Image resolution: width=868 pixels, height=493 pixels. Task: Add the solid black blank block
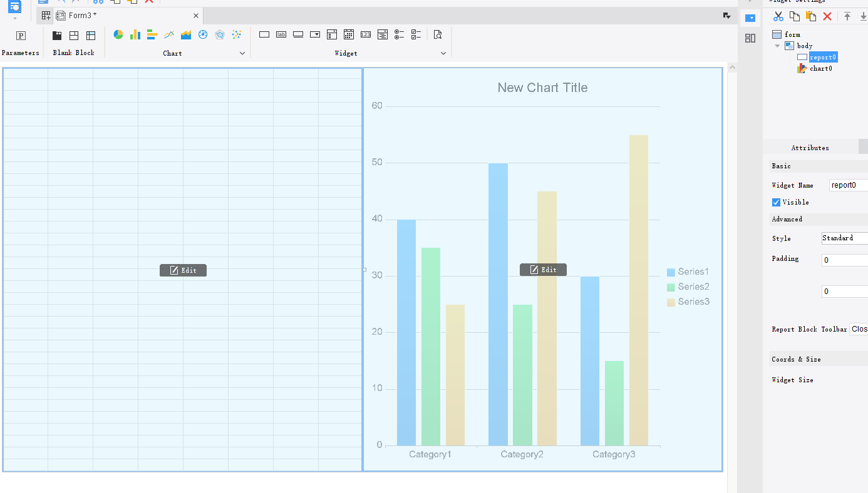57,36
